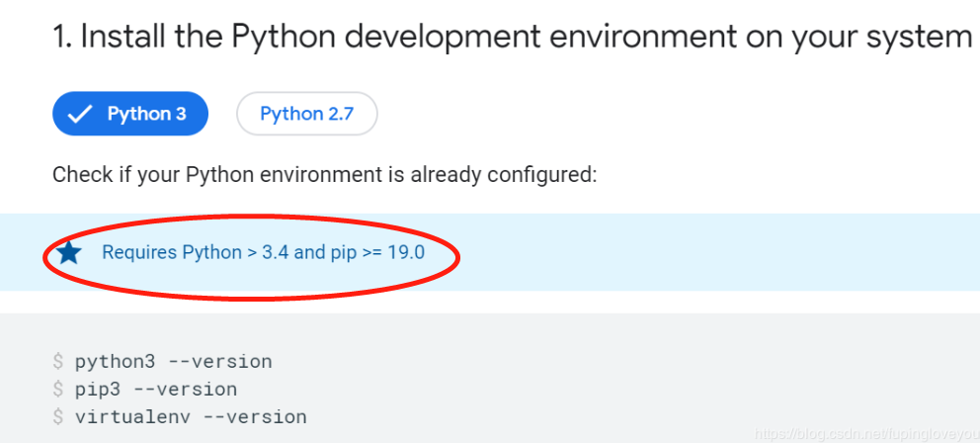
Task: Click the "Requires Python > 3.4" note text
Action: pos(196,252)
